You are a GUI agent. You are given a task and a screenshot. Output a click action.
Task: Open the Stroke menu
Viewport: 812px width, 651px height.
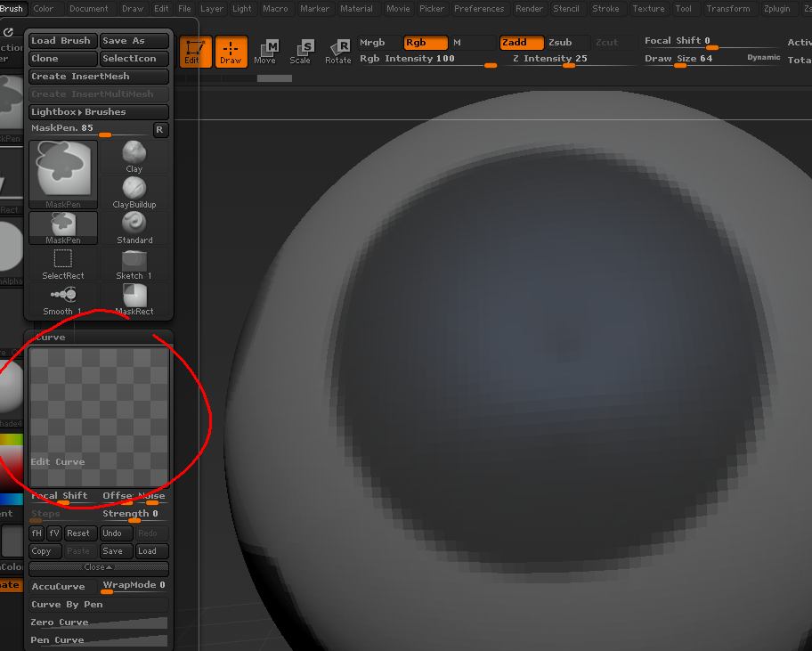tap(605, 9)
